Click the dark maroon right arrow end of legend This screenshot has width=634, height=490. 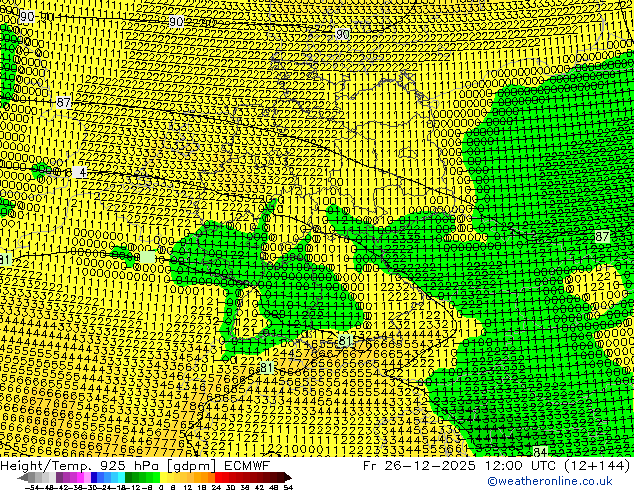(288, 477)
